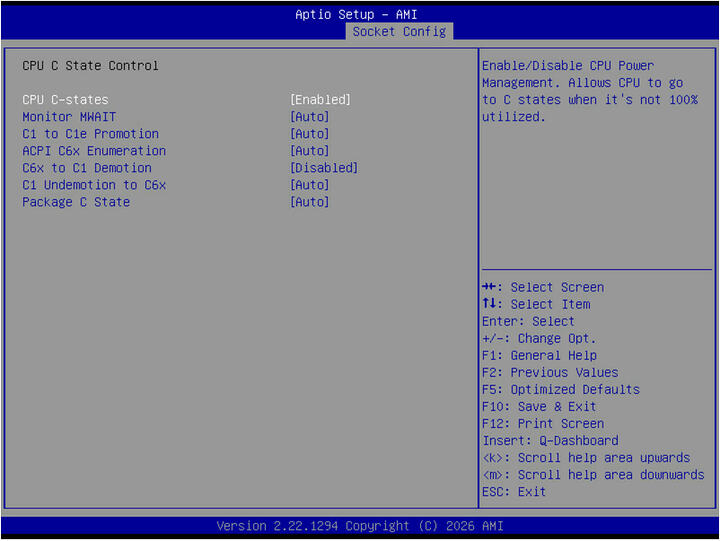Select ACPI C6x Enumeration
This screenshot has width=720, height=541.
coord(94,151)
